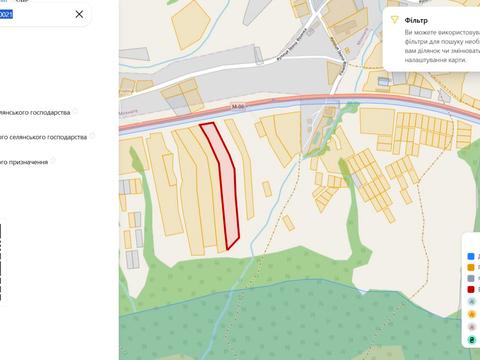
Task: Click the orange legend color square
Action: coord(471,267)
